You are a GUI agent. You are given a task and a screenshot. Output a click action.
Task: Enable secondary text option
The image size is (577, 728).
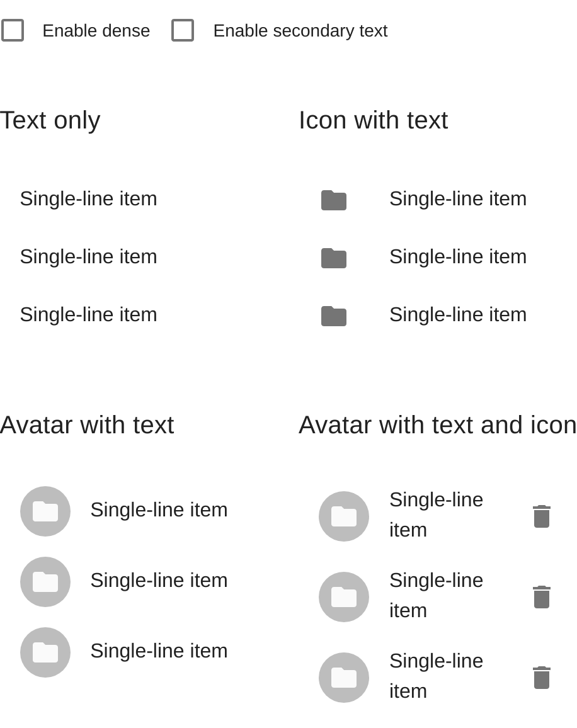coord(183,30)
